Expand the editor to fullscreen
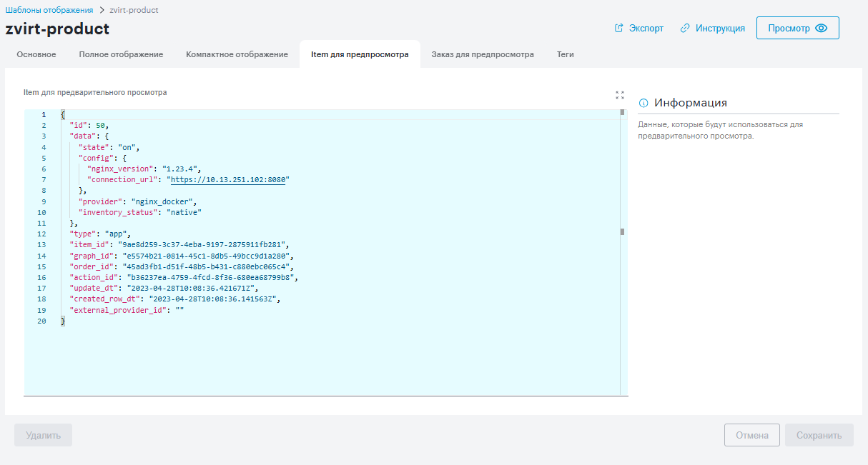The height and width of the screenshot is (465, 868). [620, 95]
